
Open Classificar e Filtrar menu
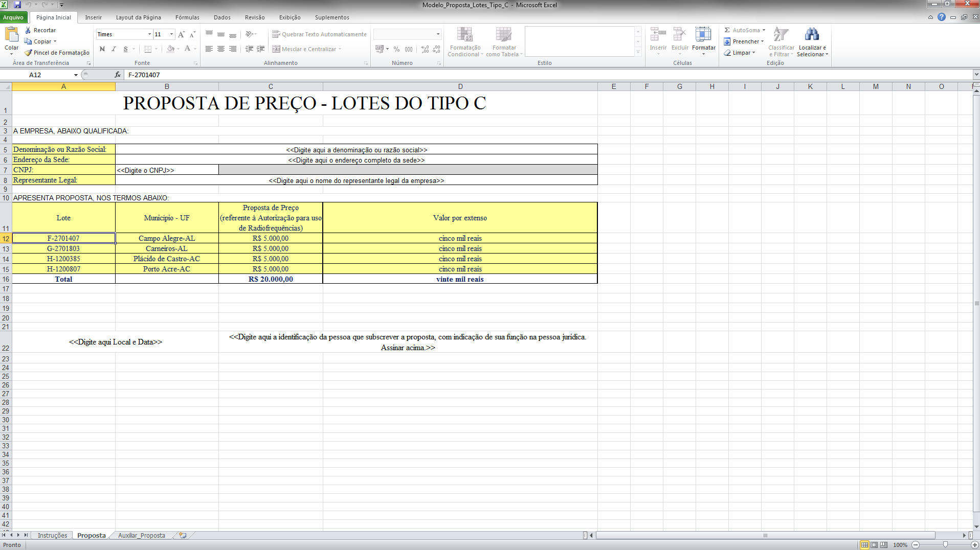click(x=781, y=42)
